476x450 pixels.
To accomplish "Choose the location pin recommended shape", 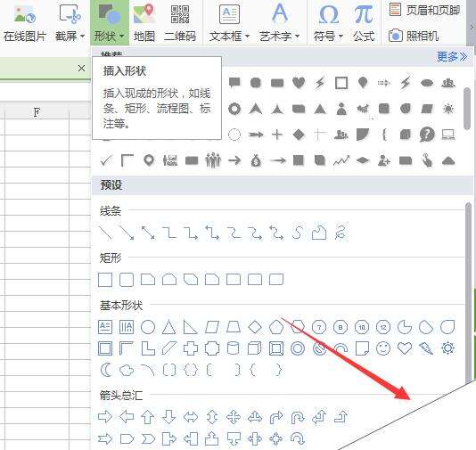I will tap(149, 160).
